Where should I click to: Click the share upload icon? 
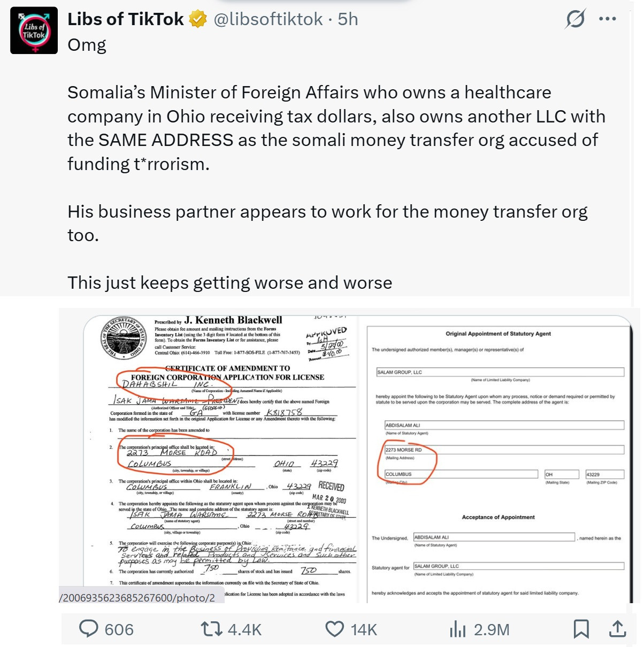click(x=617, y=629)
